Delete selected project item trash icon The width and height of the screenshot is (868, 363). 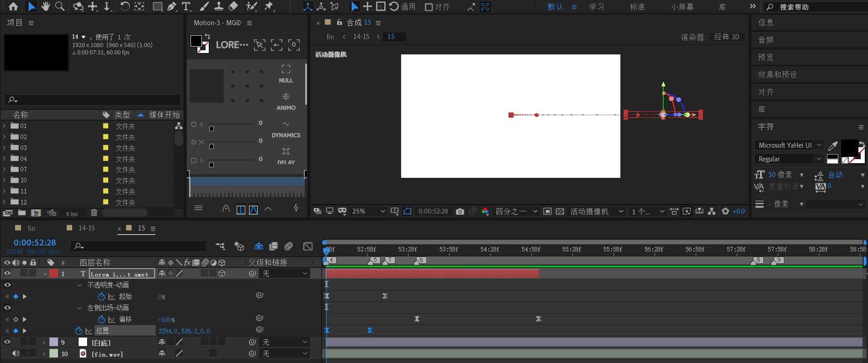[94, 213]
